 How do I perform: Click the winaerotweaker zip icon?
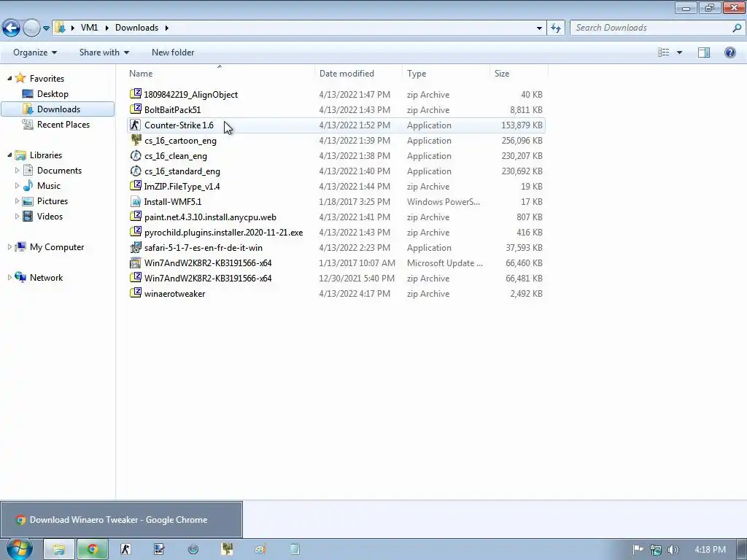click(136, 293)
